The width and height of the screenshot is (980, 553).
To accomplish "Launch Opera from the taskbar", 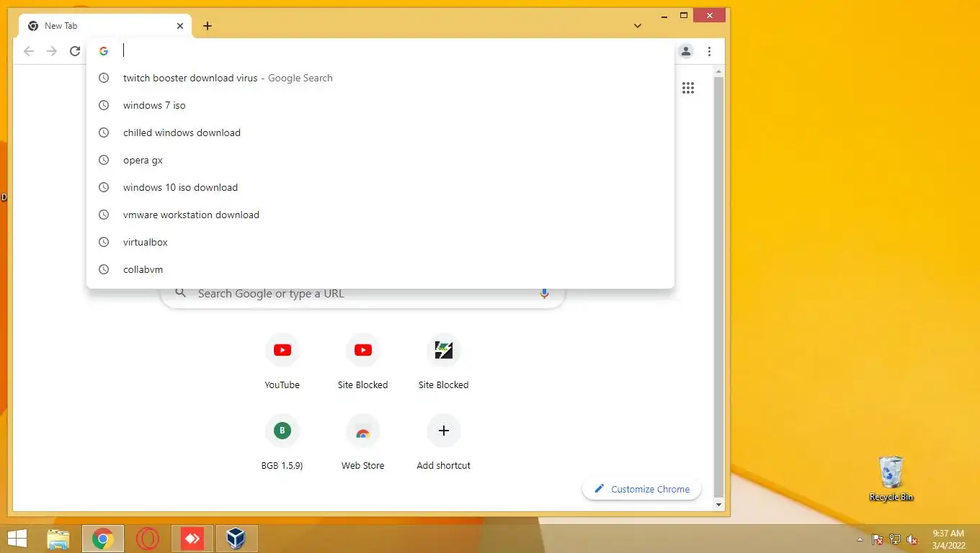I will coord(148,539).
